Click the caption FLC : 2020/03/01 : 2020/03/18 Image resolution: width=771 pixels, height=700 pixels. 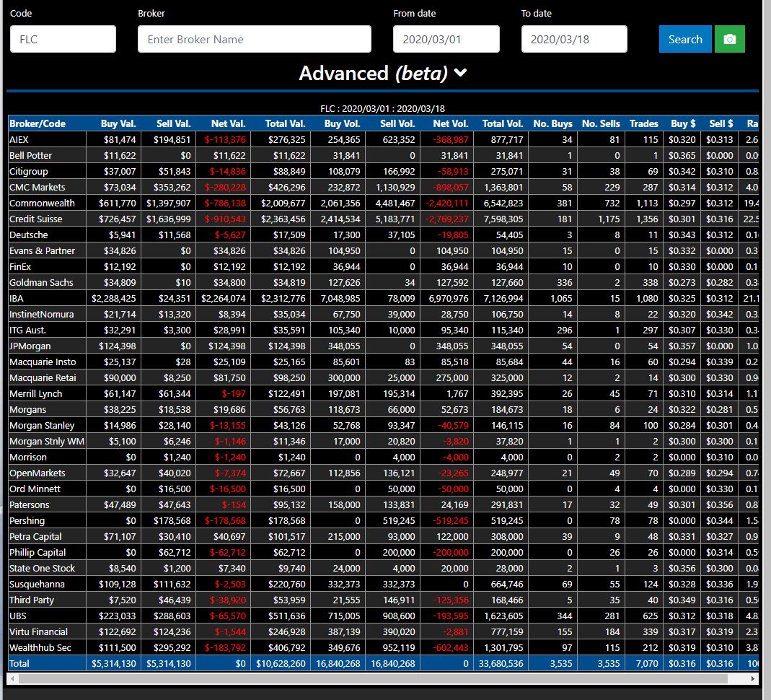coord(382,109)
